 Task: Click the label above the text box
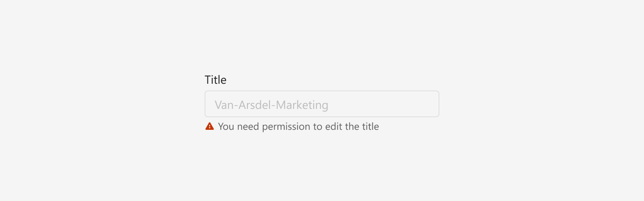[216, 80]
